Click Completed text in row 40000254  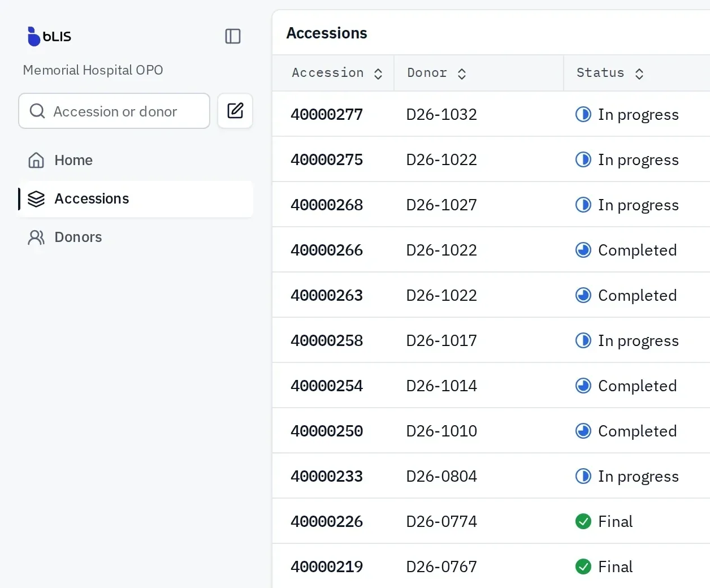click(x=637, y=386)
